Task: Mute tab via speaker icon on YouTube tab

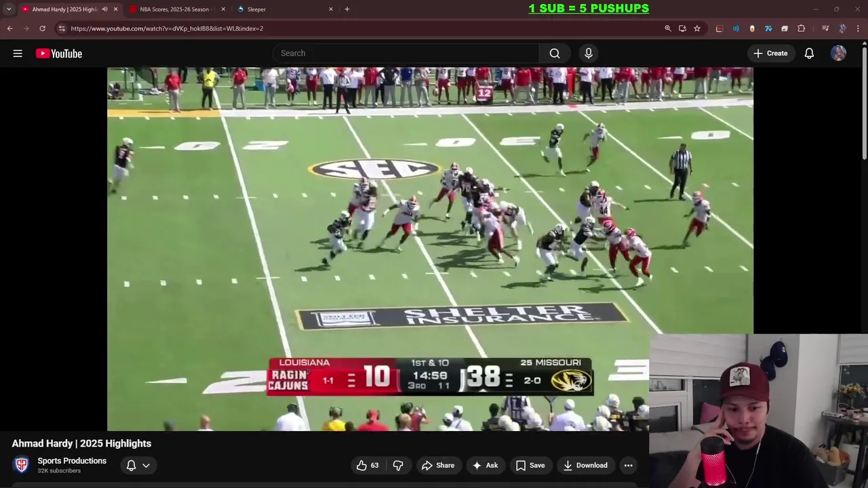Action: tap(104, 9)
